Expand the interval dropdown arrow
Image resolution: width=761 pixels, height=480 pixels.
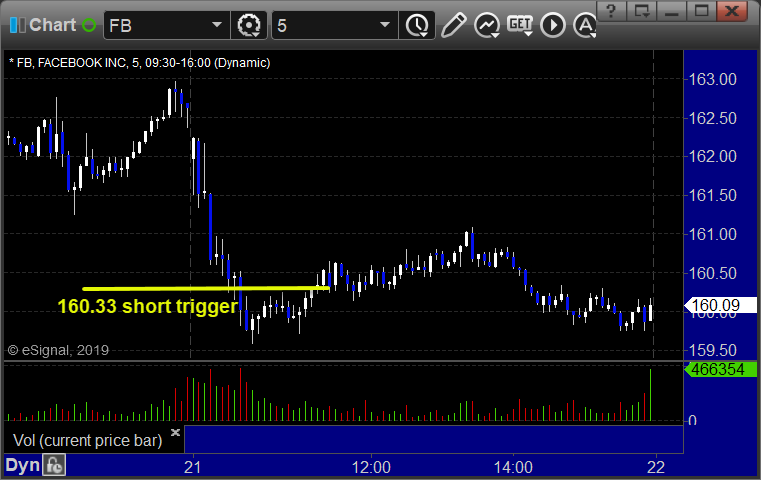point(385,25)
